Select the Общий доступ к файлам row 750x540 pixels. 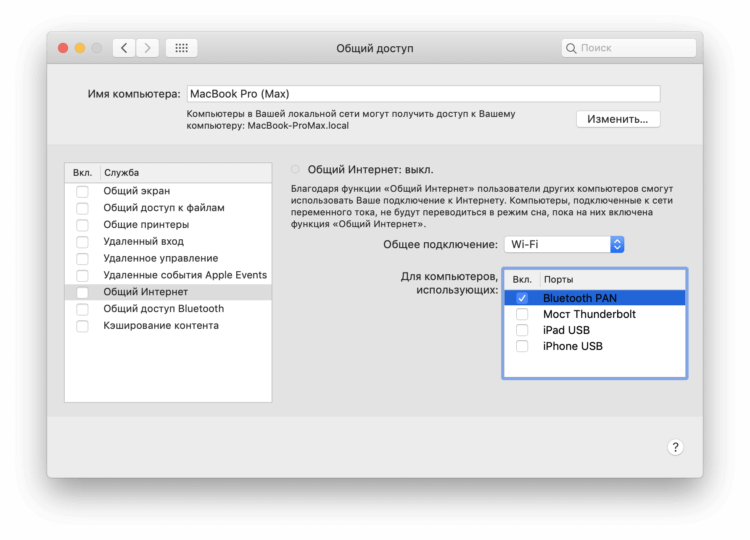(x=168, y=208)
